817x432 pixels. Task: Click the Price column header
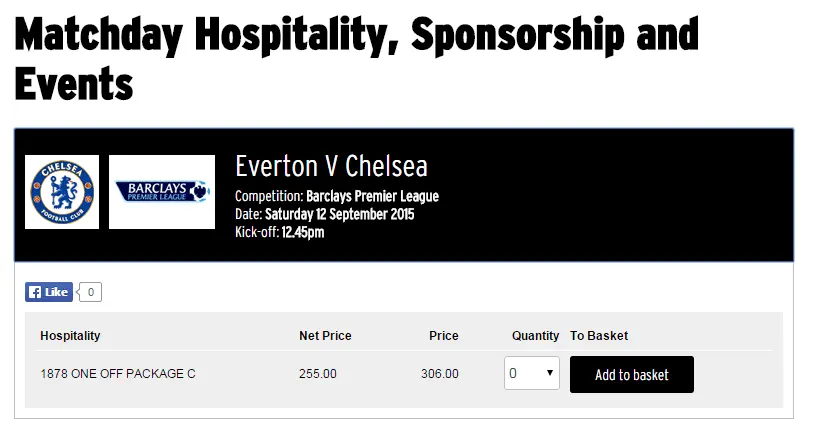443,336
